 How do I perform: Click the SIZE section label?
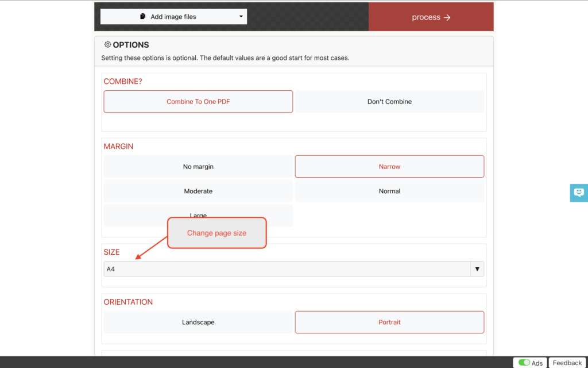[112, 252]
